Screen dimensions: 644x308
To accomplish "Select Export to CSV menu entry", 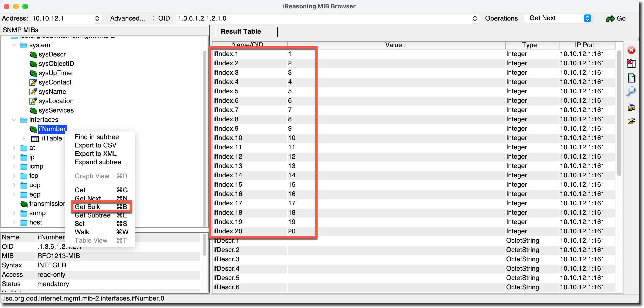I will click(x=95, y=145).
